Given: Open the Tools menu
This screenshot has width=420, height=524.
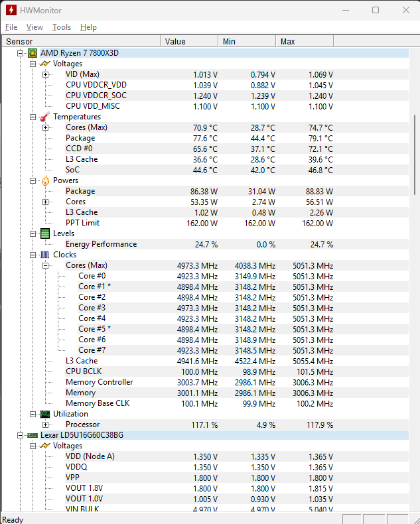Looking at the screenshot, I should coord(62,27).
